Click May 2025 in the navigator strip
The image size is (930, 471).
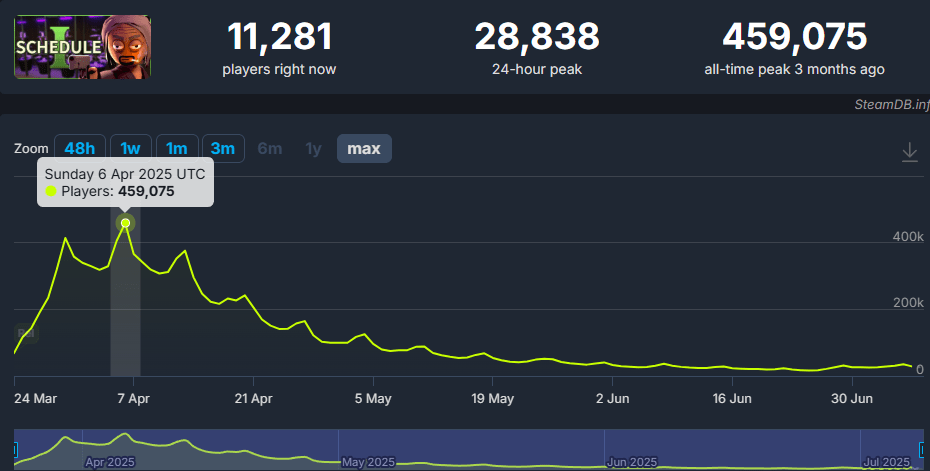(368, 462)
